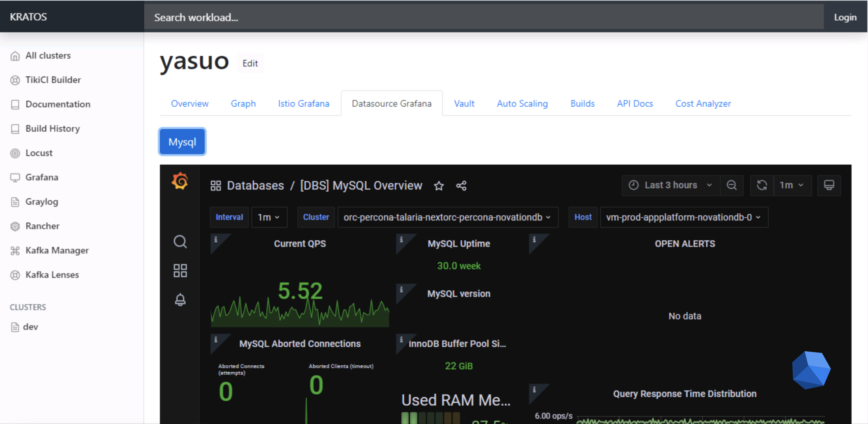Viewport: 868px width, 424px height.
Task: Click the Grafana logo icon
Action: 180,181
